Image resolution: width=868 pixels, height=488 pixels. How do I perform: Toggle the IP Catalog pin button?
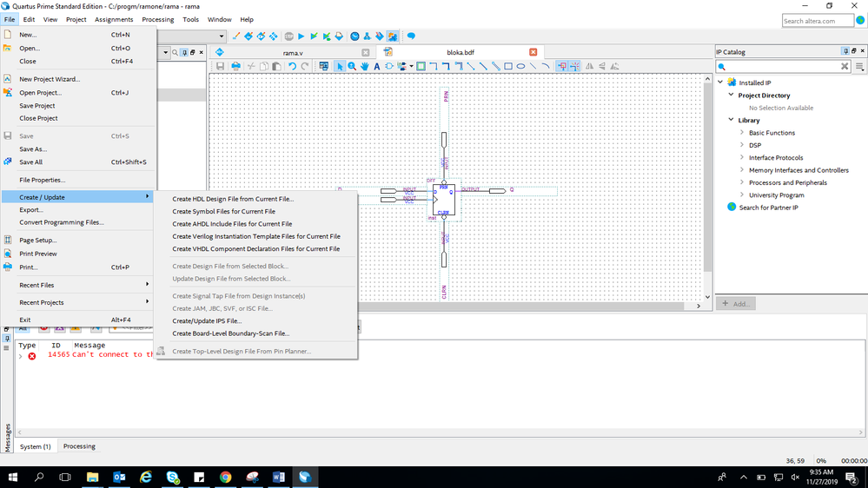[x=845, y=52]
